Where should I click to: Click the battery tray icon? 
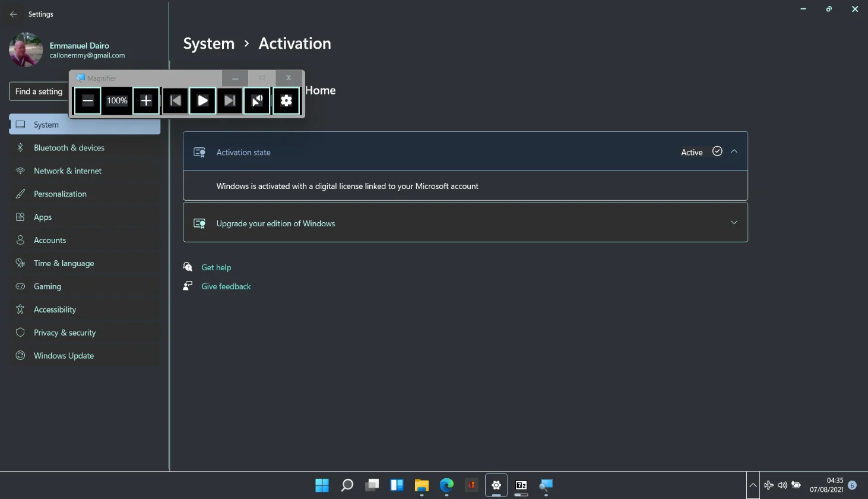point(796,485)
